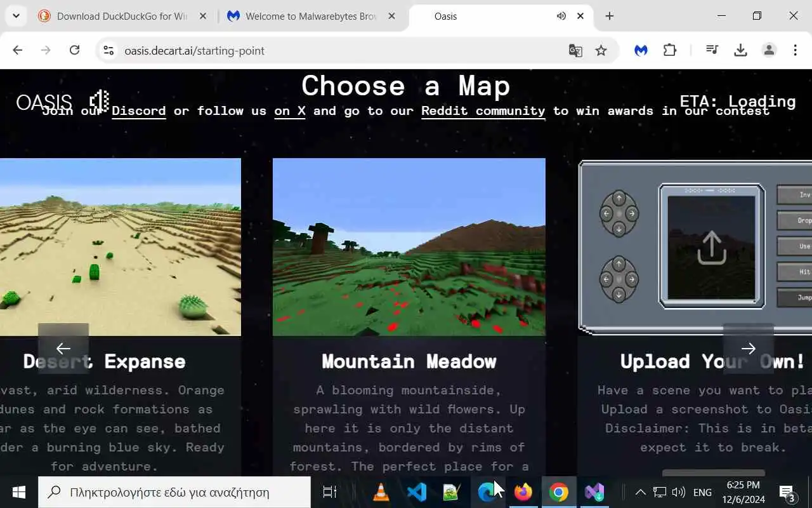Open Firefox from taskbar

pyautogui.click(x=523, y=492)
